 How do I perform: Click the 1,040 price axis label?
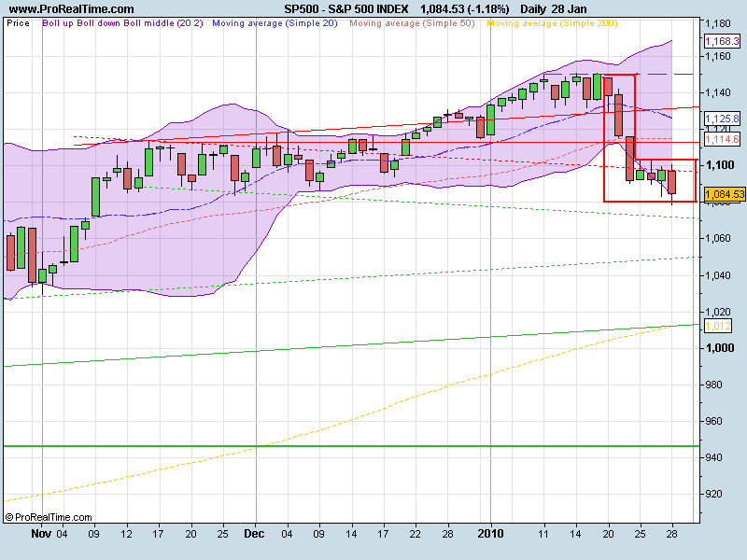(718, 275)
